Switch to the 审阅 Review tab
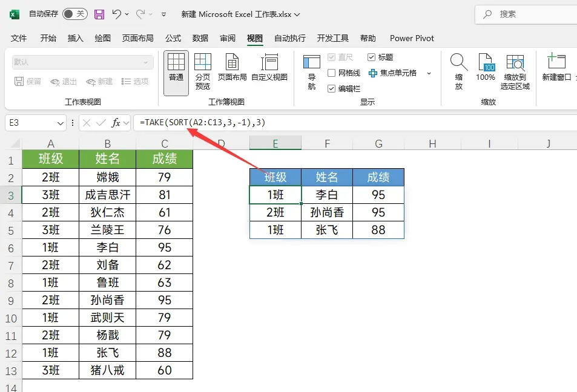Screen dimensions: 577x392 pyautogui.click(x=228, y=38)
